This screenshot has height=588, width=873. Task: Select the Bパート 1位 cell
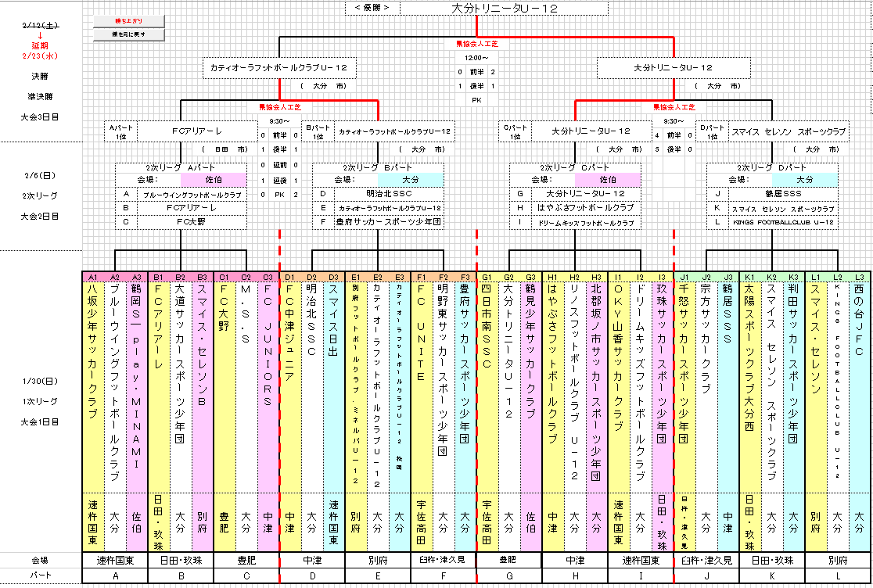tap(318, 131)
